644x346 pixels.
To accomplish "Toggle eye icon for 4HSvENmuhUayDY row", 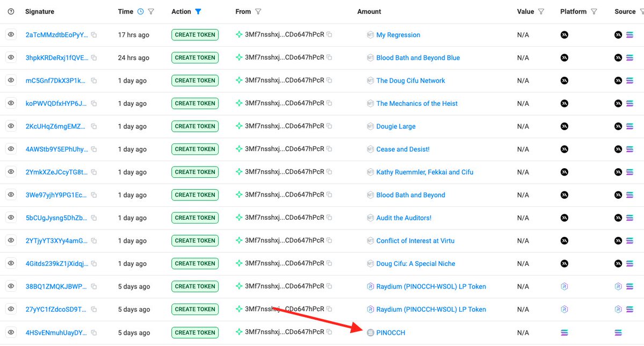I will [11, 332].
